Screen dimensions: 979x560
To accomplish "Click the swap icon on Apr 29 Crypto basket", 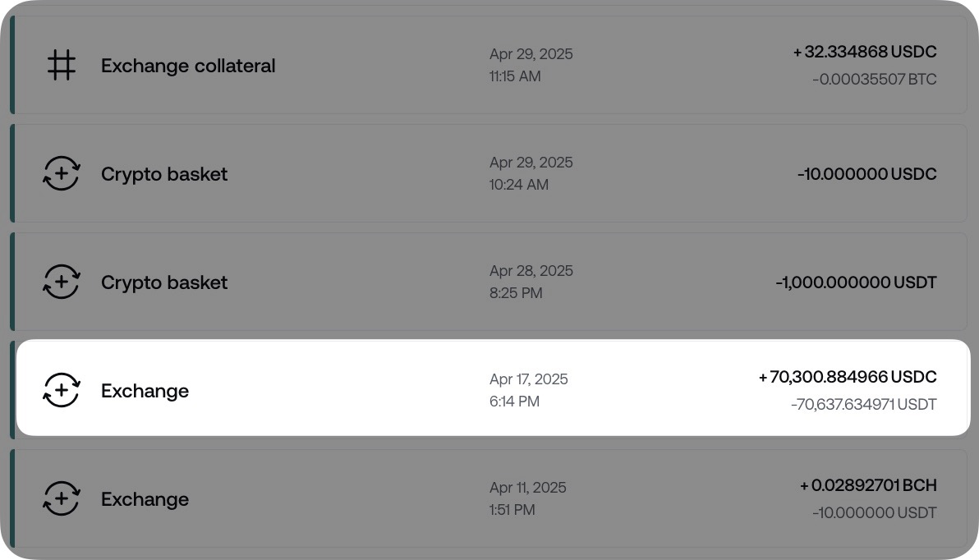I will tap(61, 174).
